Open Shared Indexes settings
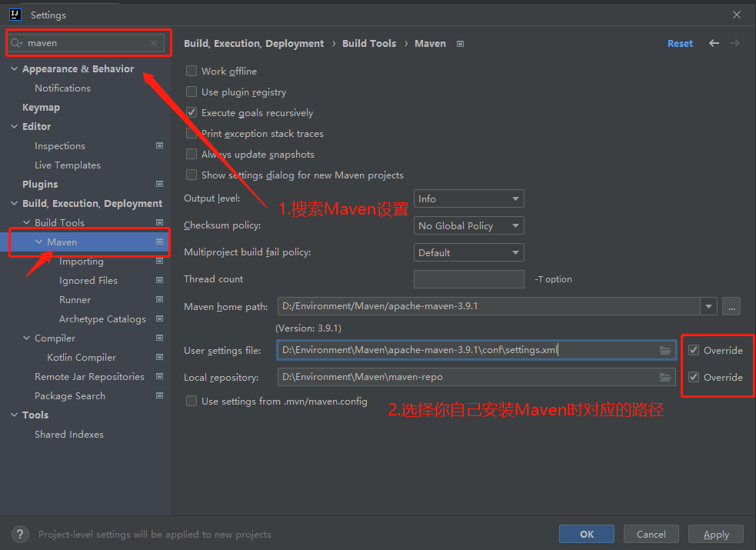Screen dimensions: 756x550 pos(69,435)
